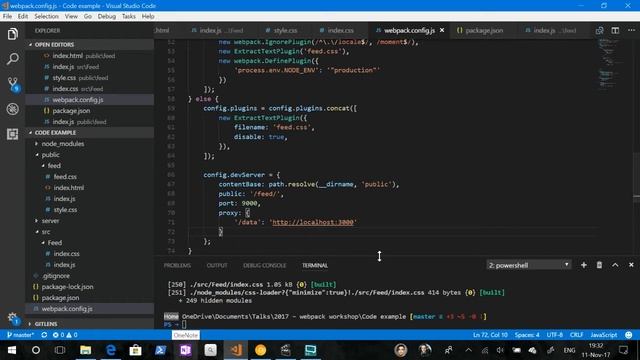Open the Debug menu
Viewport: 640px width, 360px height.
pyautogui.click(x=107, y=16)
